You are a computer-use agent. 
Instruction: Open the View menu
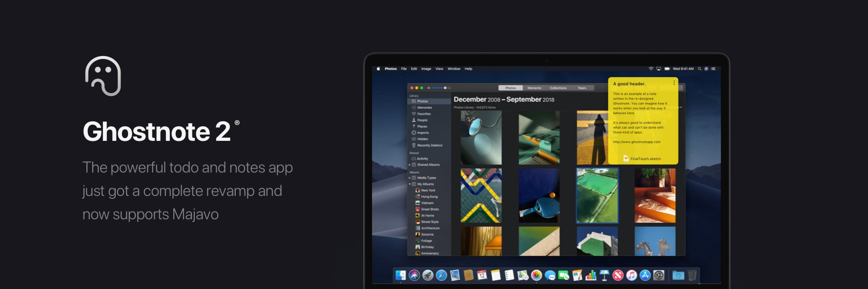[439, 69]
